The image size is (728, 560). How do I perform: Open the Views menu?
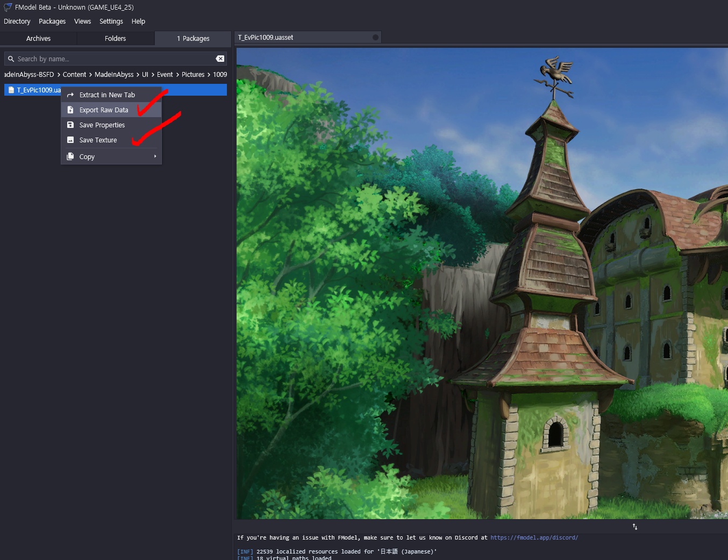(82, 21)
